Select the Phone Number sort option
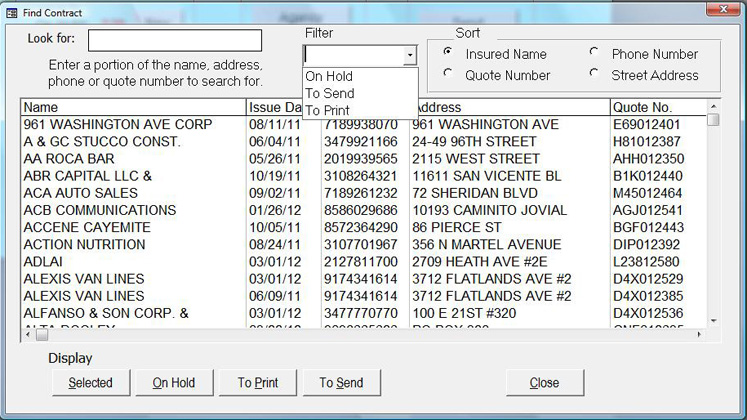 click(594, 51)
